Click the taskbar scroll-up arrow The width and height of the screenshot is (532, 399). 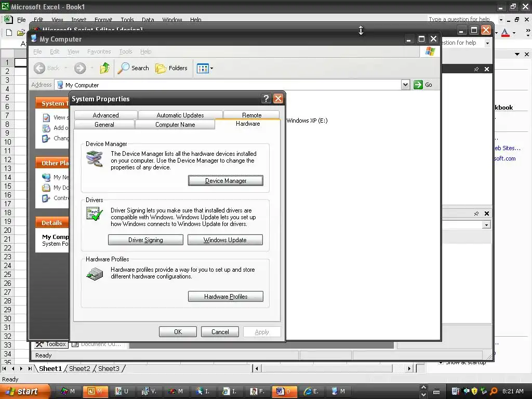click(x=423, y=388)
